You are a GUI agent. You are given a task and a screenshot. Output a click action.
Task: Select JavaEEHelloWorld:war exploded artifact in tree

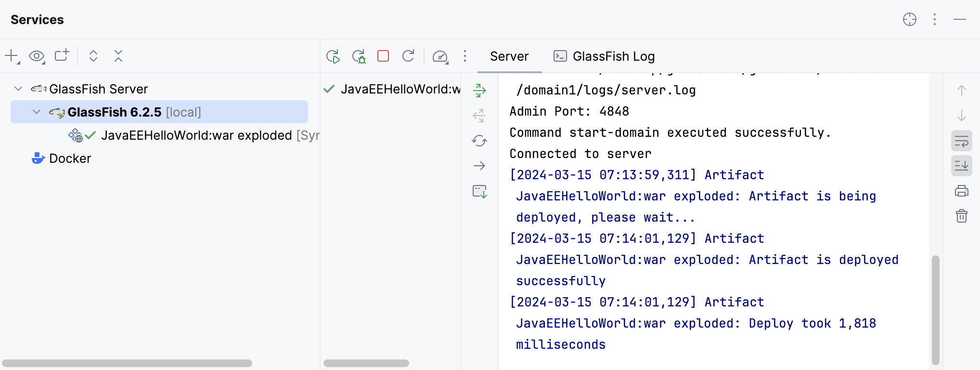click(196, 135)
